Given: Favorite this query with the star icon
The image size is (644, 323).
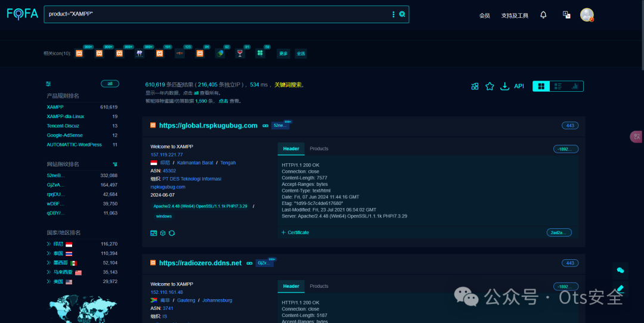Looking at the screenshot, I should [490, 86].
